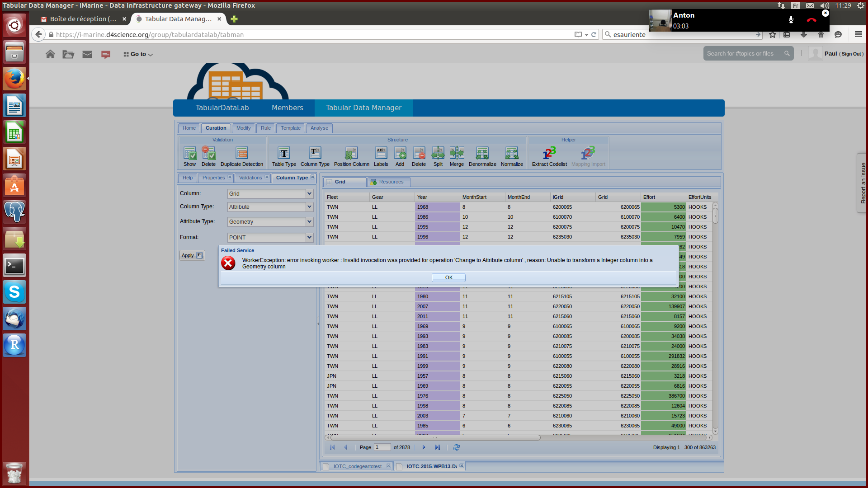The height and width of the screenshot is (488, 868).
Task: Click the page number input field
Action: click(382, 447)
